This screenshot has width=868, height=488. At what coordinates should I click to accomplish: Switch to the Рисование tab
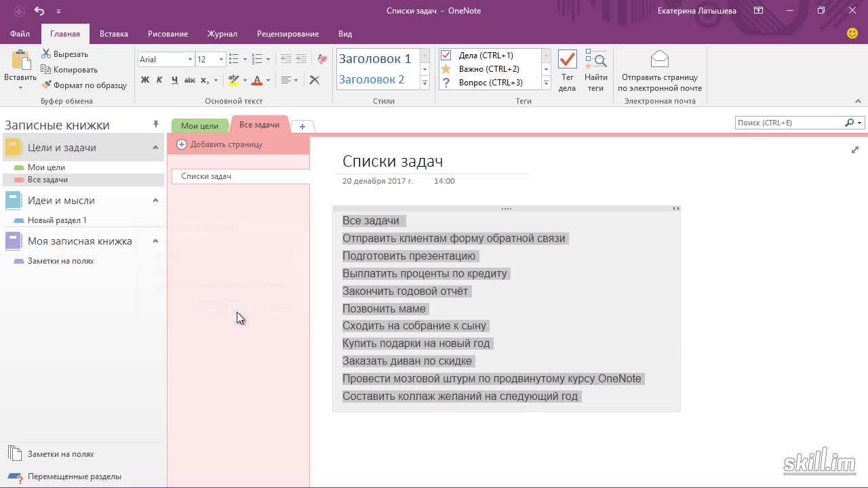coord(168,34)
